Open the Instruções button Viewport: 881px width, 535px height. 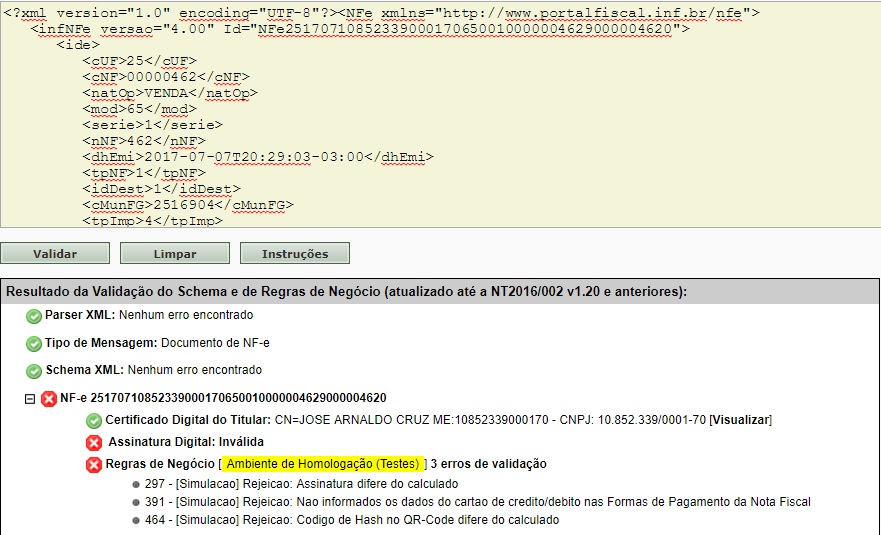click(295, 253)
